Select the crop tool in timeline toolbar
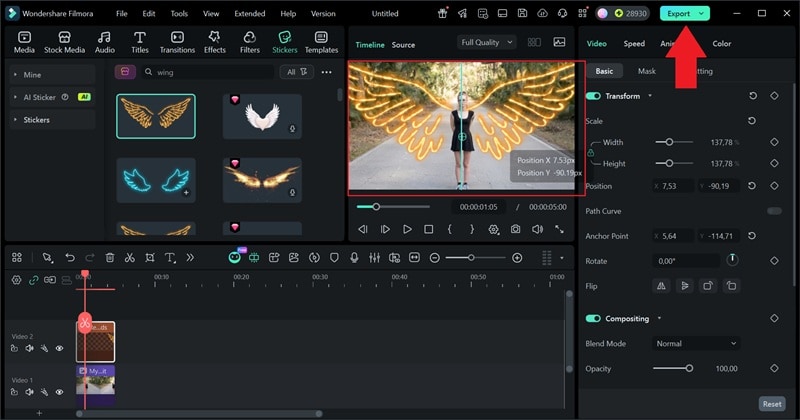The image size is (800, 420). (150, 258)
